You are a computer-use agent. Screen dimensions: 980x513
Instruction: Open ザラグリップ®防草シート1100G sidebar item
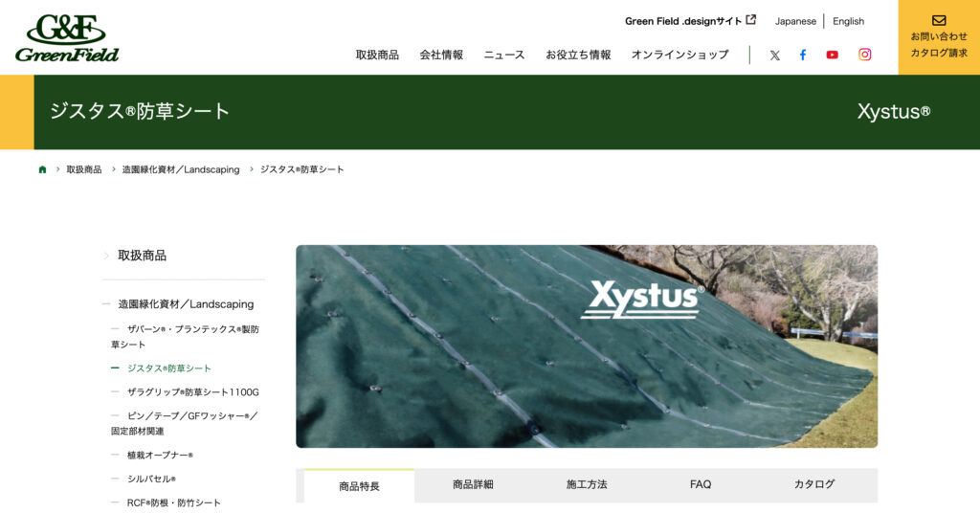pos(192,392)
